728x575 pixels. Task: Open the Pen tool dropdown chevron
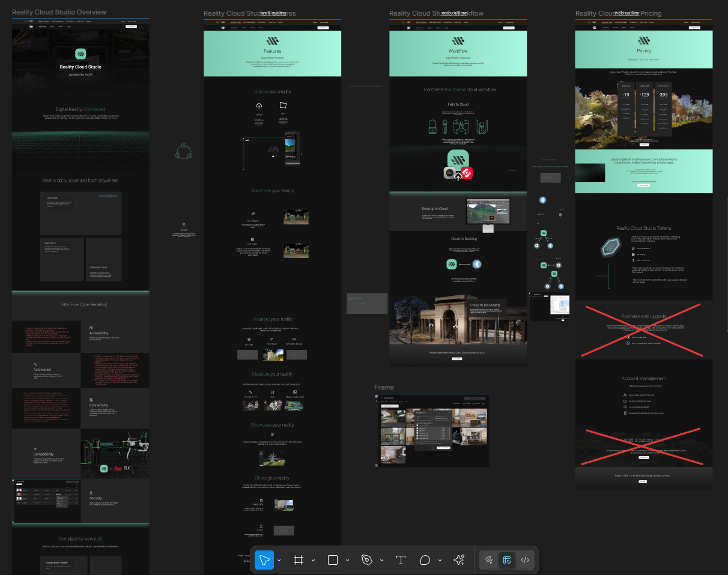382,561
